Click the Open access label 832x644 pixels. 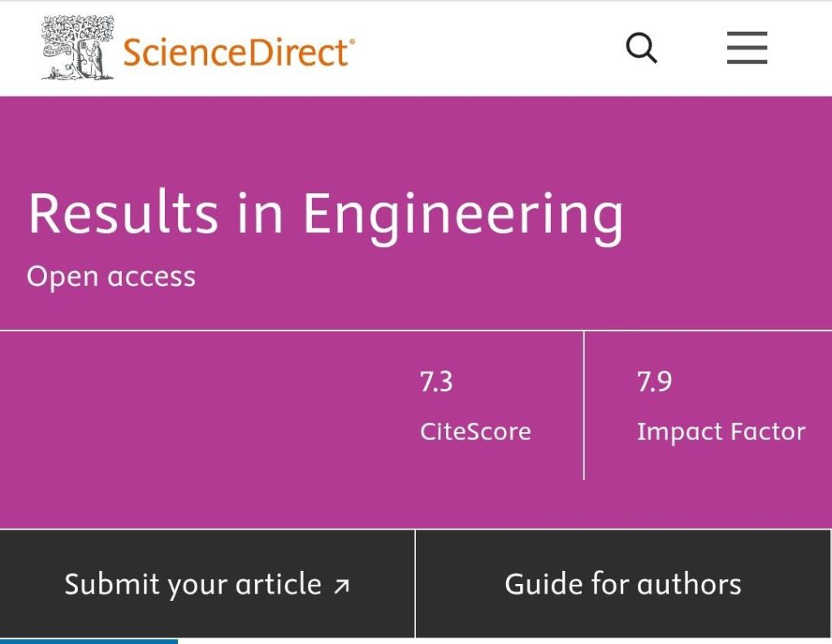[x=111, y=277]
